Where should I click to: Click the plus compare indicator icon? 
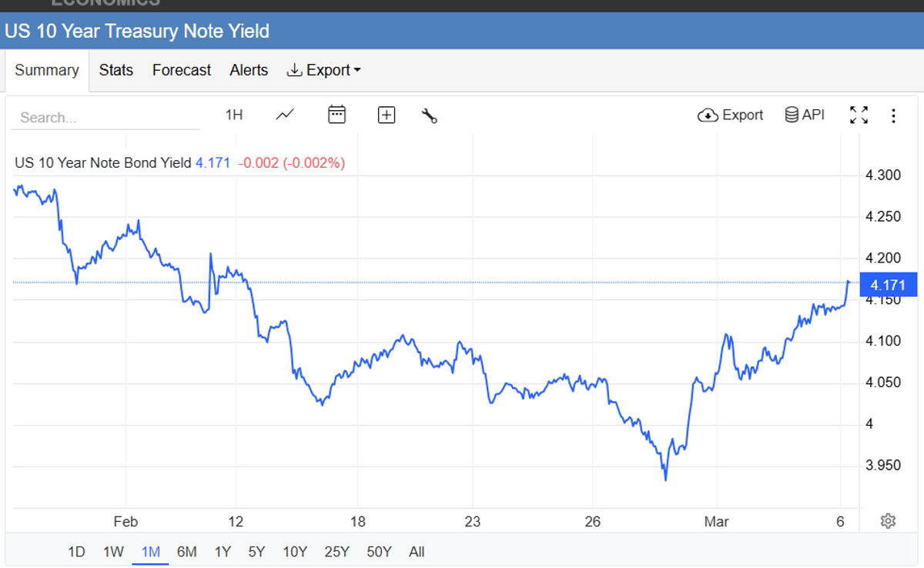pos(386,115)
